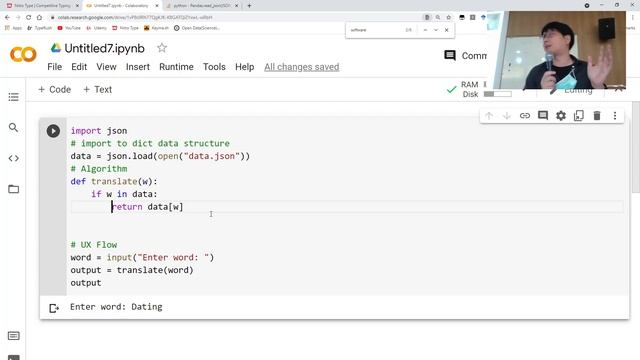Go forward in browser

click(x=18, y=18)
